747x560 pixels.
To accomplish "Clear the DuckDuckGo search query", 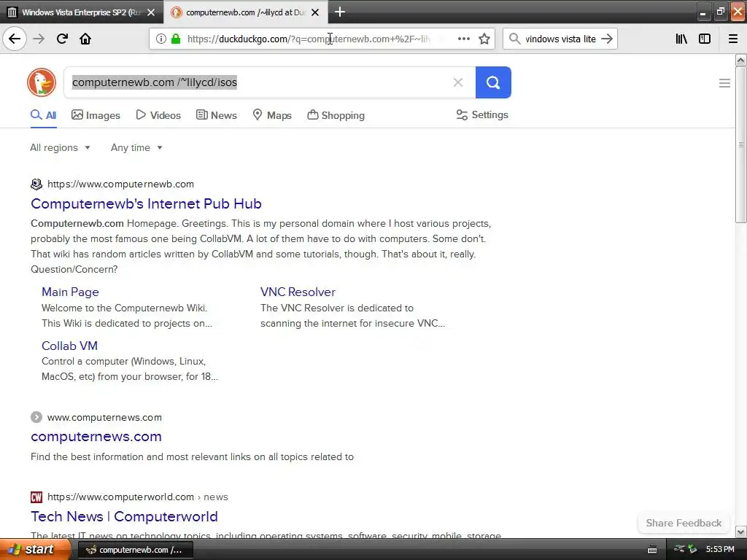I will click(x=458, y=82).
